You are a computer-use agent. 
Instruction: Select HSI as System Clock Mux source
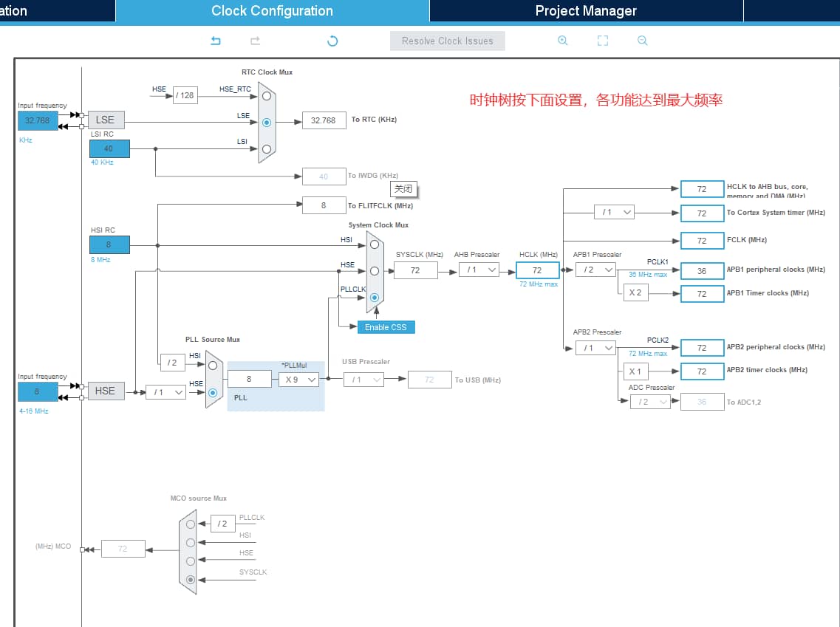[x=375, y=244]
